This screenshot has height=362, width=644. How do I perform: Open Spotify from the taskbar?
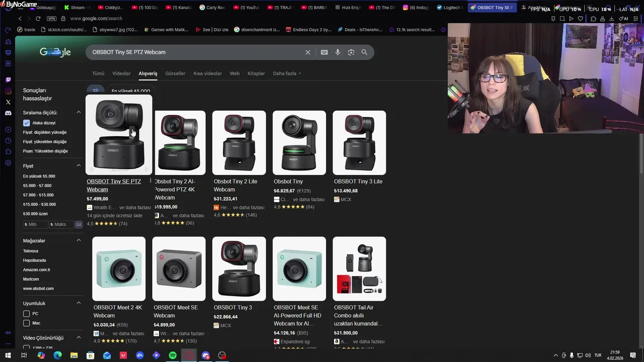[x=173, y=355]
